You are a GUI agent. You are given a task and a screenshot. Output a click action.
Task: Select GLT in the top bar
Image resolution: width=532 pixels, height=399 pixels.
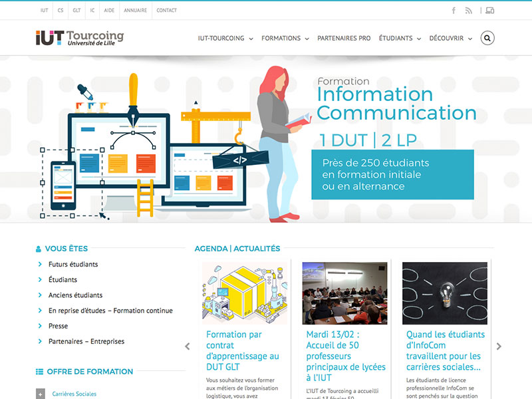tap(76, 11)
